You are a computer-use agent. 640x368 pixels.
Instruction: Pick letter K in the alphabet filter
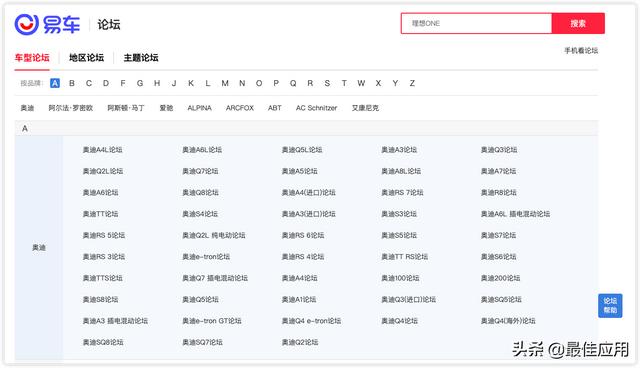[191, 83]
